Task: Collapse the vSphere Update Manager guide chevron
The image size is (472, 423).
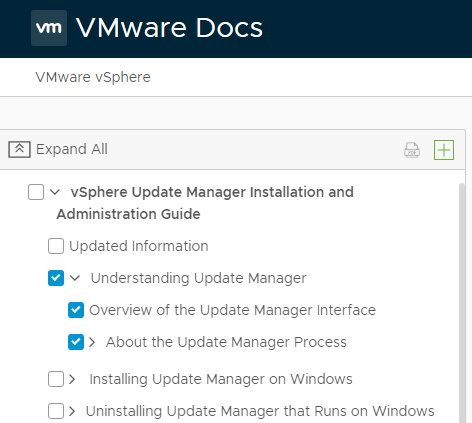Action: [55, 192]
